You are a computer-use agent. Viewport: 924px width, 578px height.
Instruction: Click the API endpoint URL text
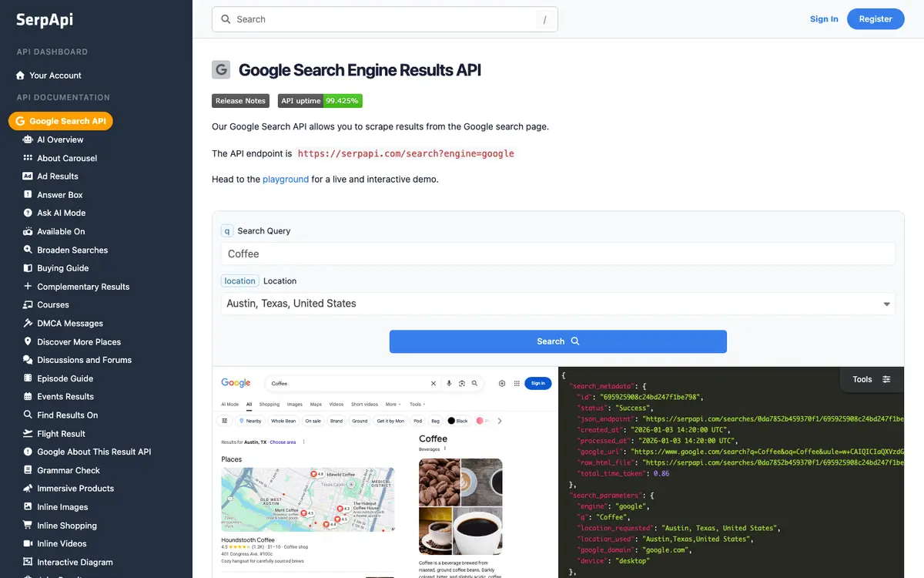(406, 153)
